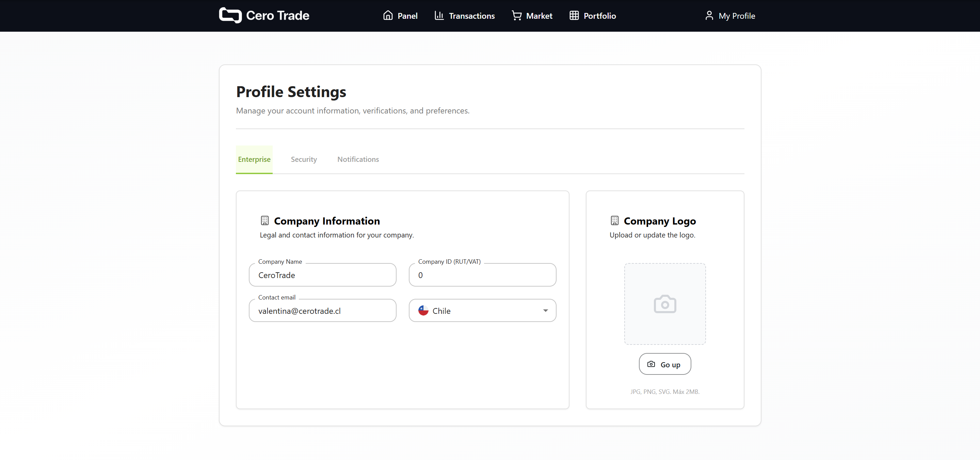
Task: Click the Market shopping cart icon
Action: tap(516, 15)
